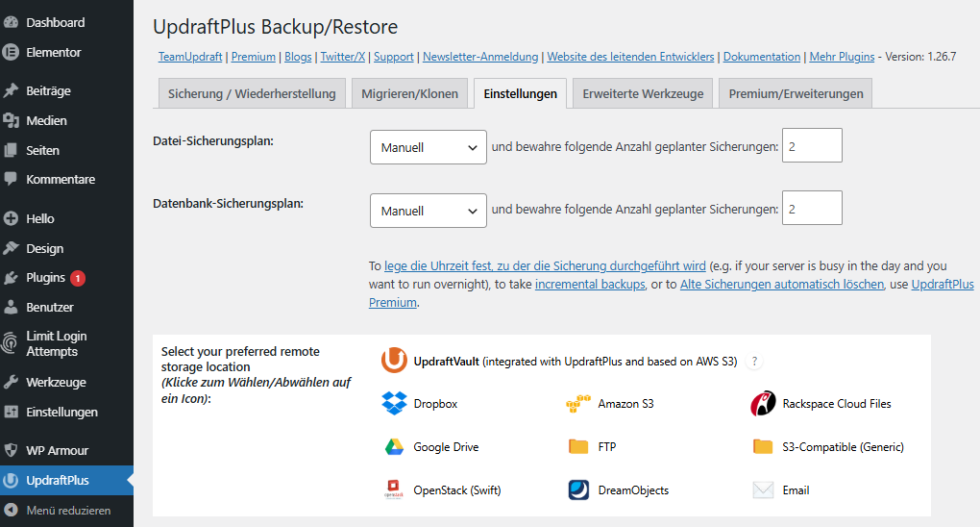This screenshot has width=980, height=527.
Task: Click the Menü reduzieren collapse arrow icon
Action: [x=11, y=510]
